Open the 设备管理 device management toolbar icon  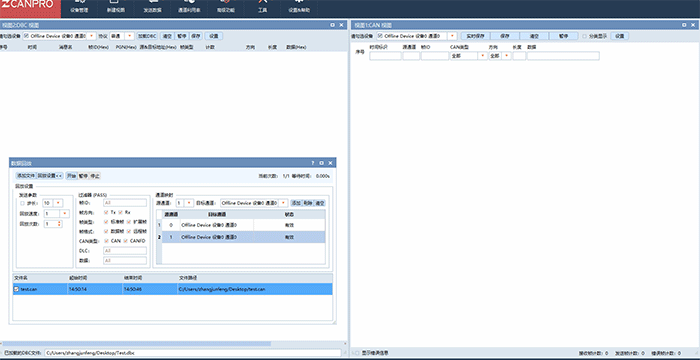click(79, 6)
